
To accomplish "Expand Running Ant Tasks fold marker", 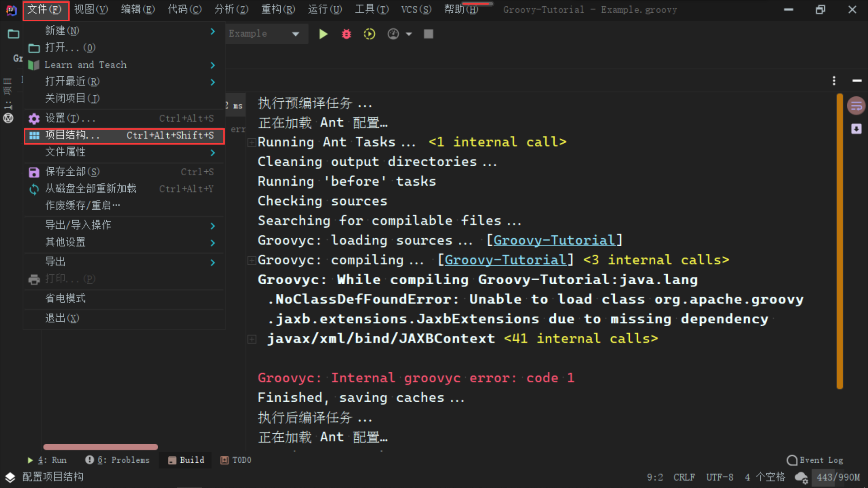I will [252, 143].
